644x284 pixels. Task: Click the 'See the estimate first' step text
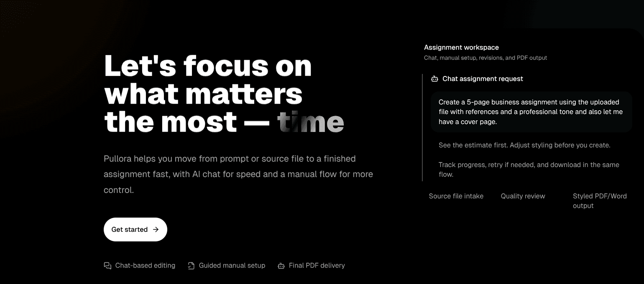pos(524,145)
